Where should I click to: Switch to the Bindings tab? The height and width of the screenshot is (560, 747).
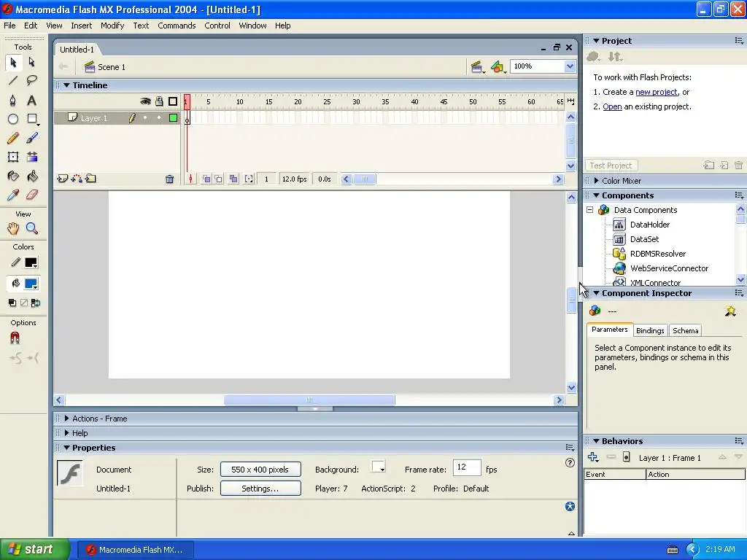pyautogui.click(x=650, y=330)
